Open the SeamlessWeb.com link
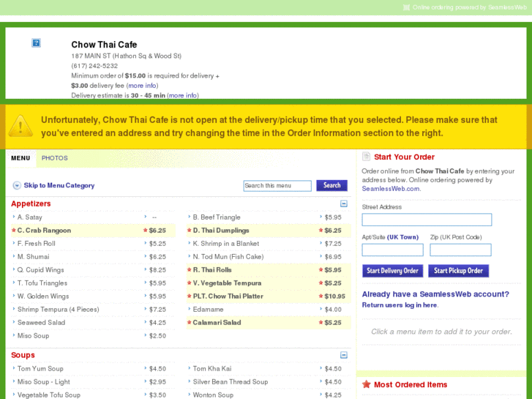 391,189
